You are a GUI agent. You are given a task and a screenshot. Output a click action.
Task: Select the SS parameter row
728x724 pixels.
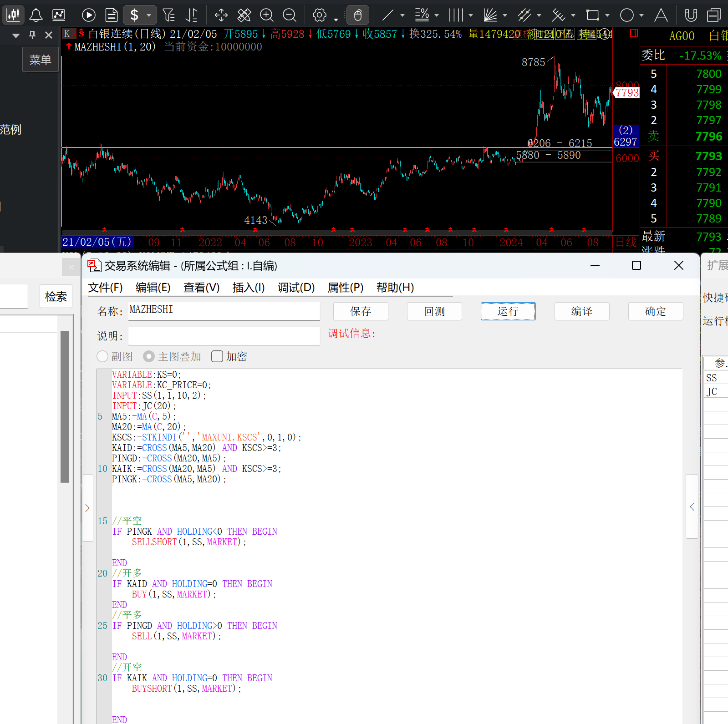pyautogui.click(x=716, y=377)
